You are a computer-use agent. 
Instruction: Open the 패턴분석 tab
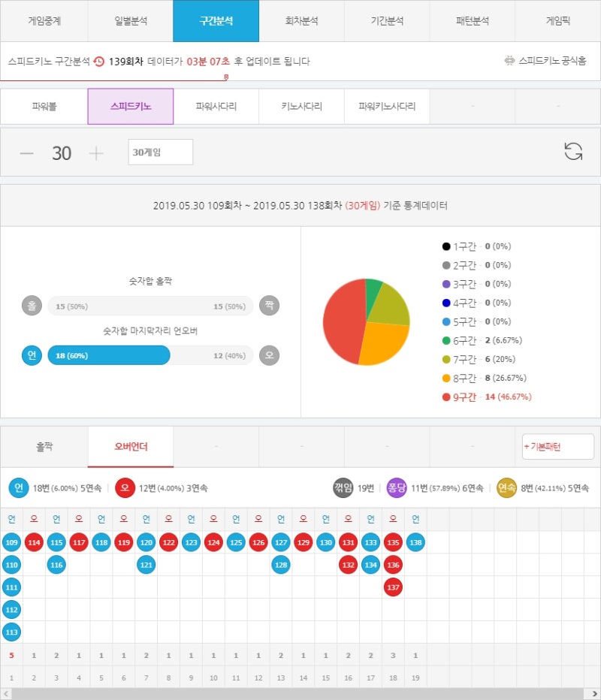472,21
